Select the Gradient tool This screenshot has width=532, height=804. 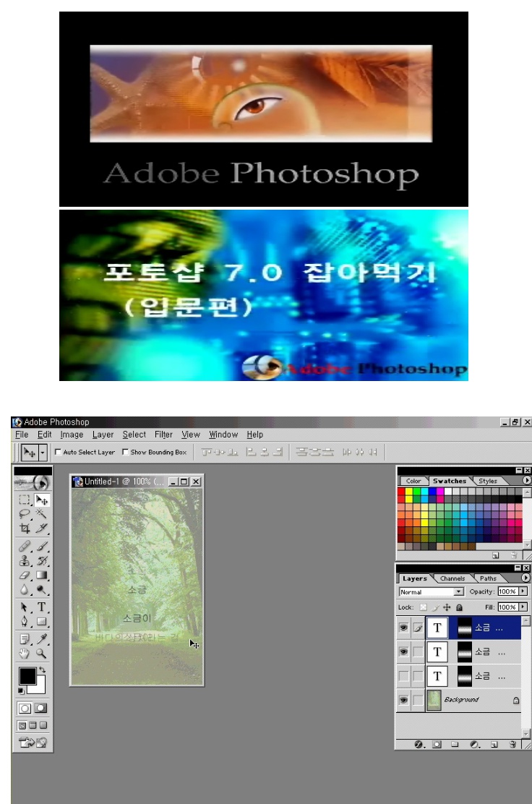pos(41,576)
